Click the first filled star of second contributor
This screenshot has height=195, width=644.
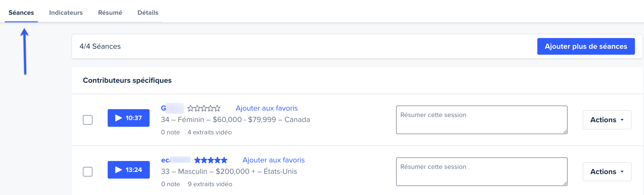pyautogui.click(x=197, y=160)
